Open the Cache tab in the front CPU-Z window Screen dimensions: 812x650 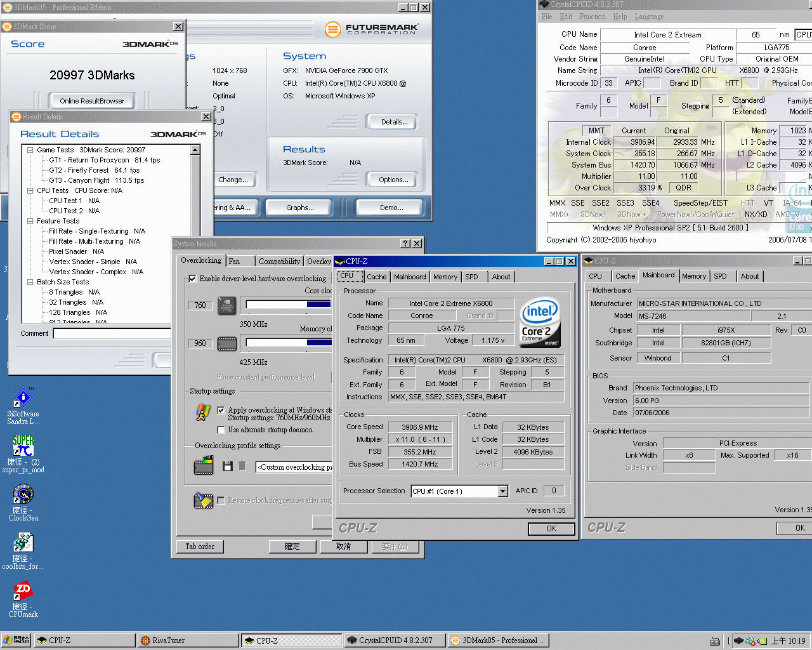coord(376,277)
